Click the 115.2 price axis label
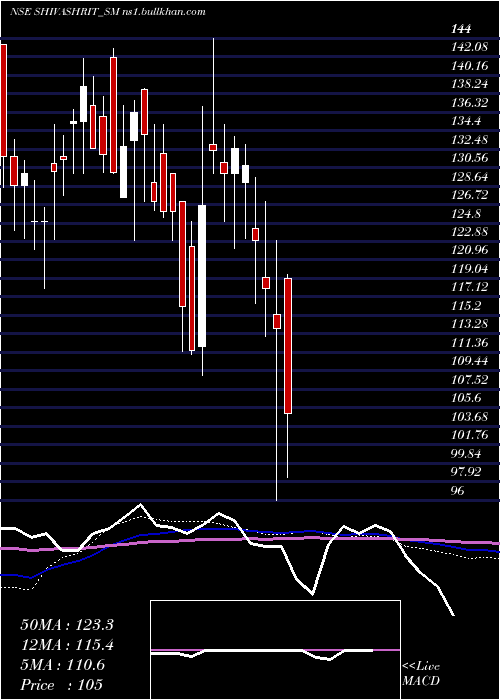500x700 pixels. [x=466, y=305]
